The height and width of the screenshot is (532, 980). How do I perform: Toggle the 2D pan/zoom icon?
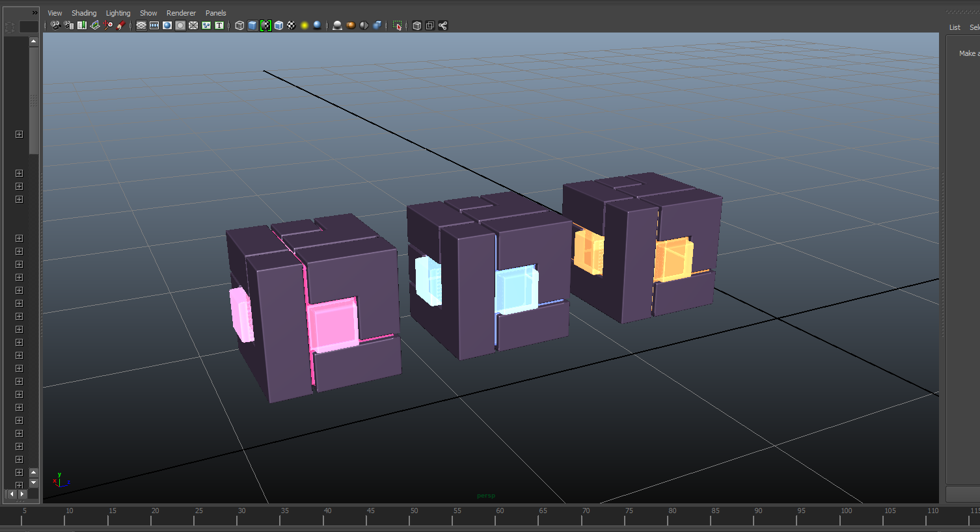108,25
